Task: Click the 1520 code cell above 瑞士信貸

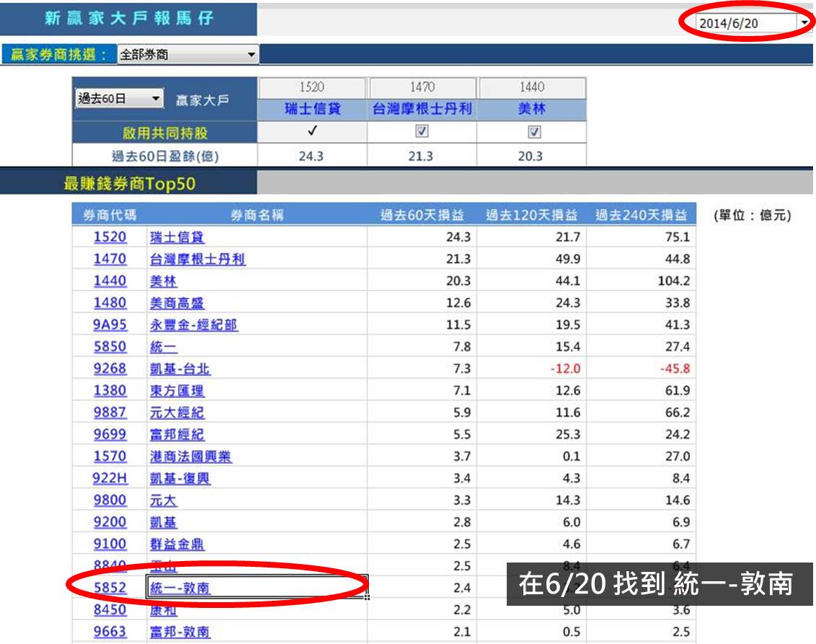Action: pyautogui.click(x=312, y=87)
